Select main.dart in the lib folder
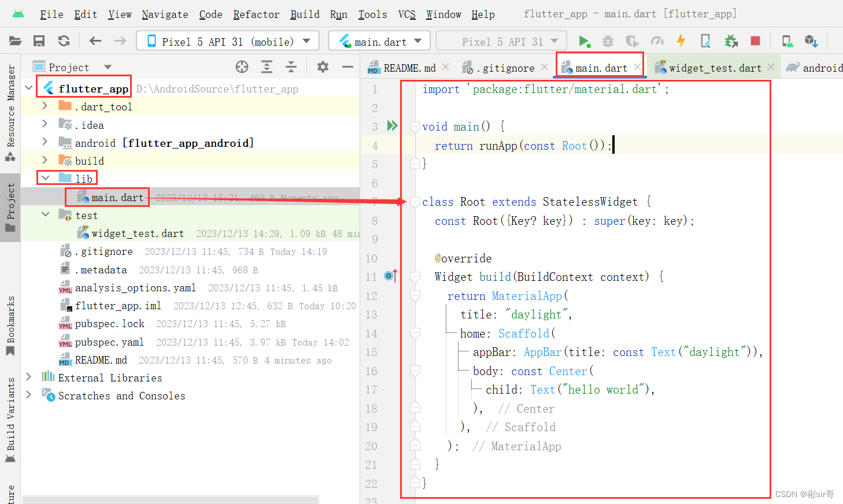843x504 pixels. [117, 198]
